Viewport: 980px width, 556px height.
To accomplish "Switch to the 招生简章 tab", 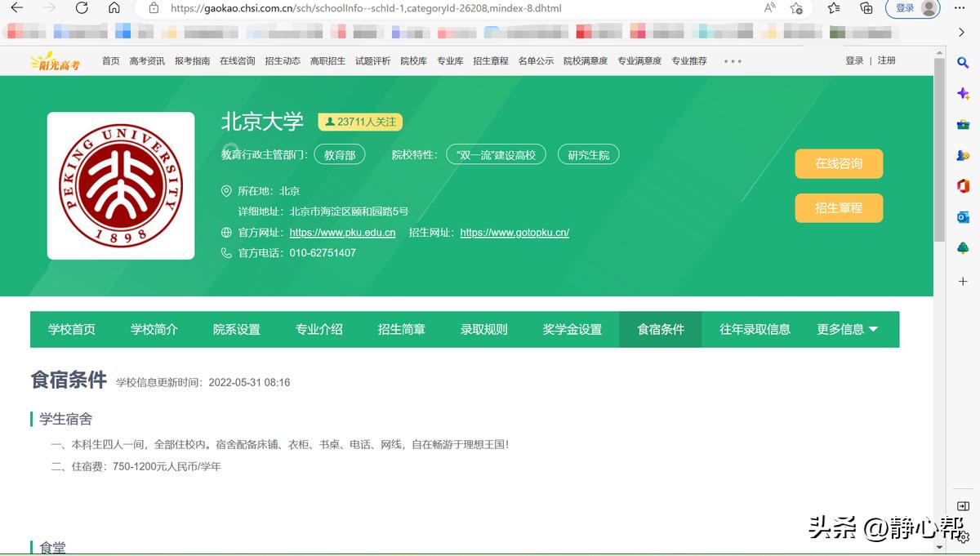I will click(x=402, y=329).
